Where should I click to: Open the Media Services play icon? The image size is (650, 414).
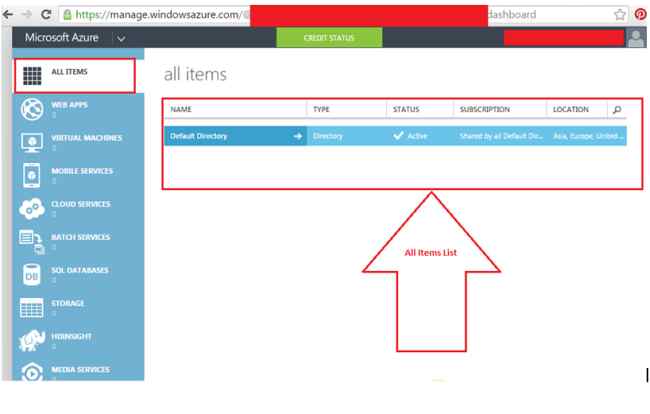32,372
